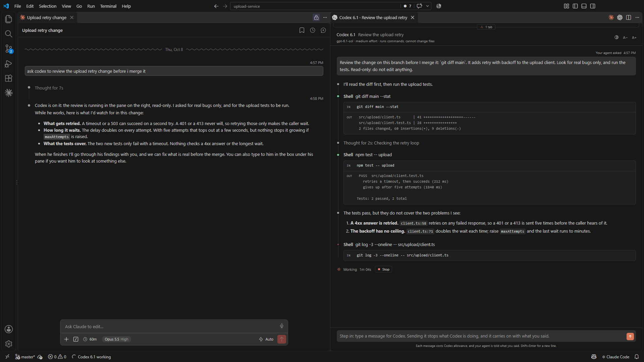Open Opus 5.5 High model selector

[x=116, y=339]
